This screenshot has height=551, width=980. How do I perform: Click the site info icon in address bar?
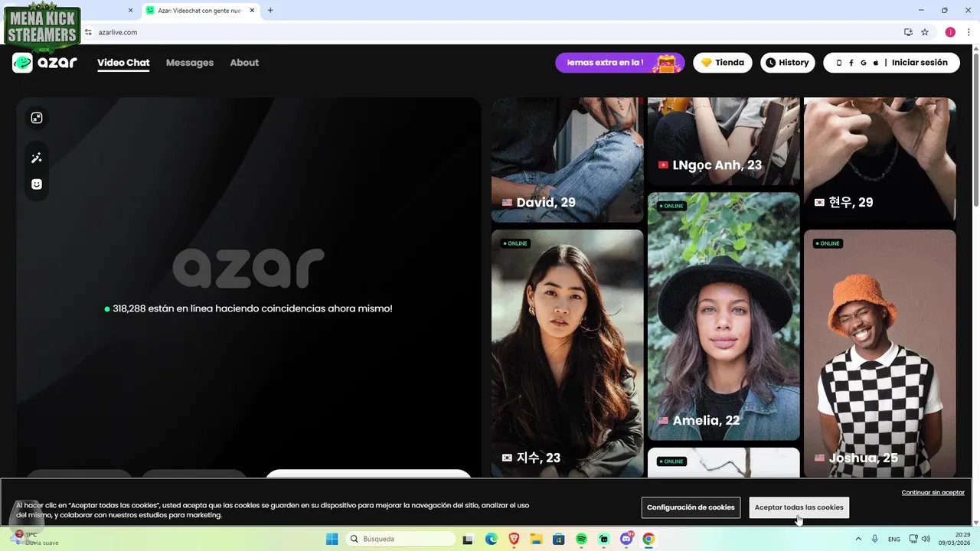pyautogui.click(x=88, y=32)
